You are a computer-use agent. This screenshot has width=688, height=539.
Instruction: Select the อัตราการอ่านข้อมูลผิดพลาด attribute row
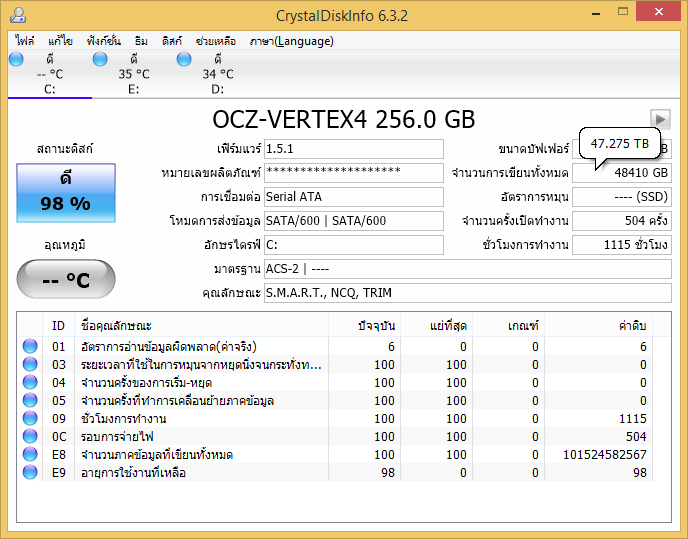click(335, 346)
